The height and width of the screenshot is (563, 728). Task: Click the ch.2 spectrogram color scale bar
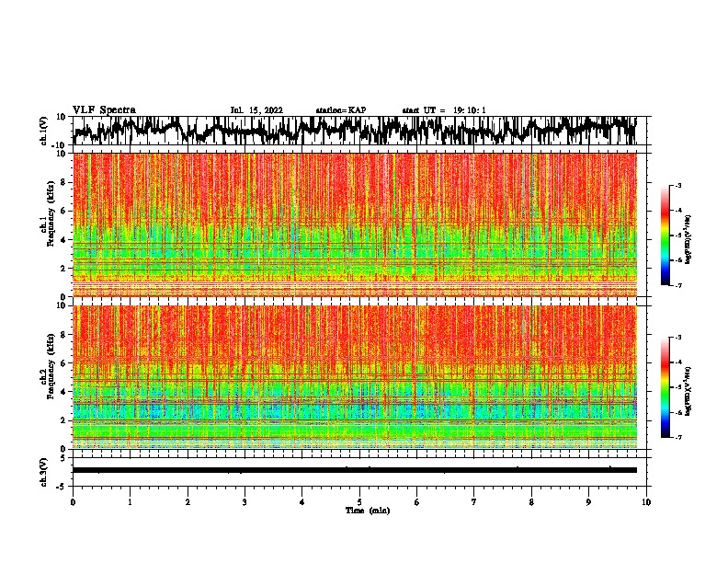665,387
